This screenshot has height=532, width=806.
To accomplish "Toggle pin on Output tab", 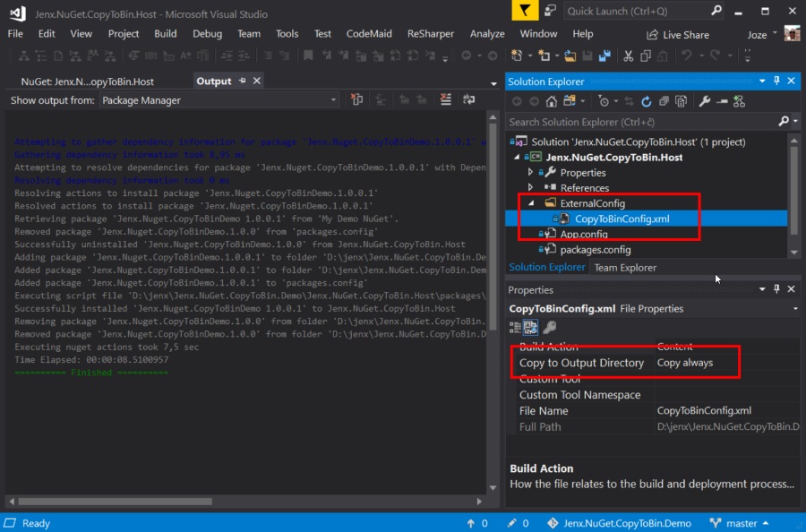I will [242, 81].
